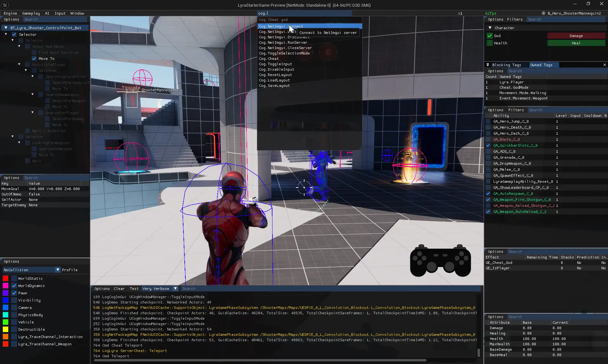Restore down the preview window

[x=588, y=4]
